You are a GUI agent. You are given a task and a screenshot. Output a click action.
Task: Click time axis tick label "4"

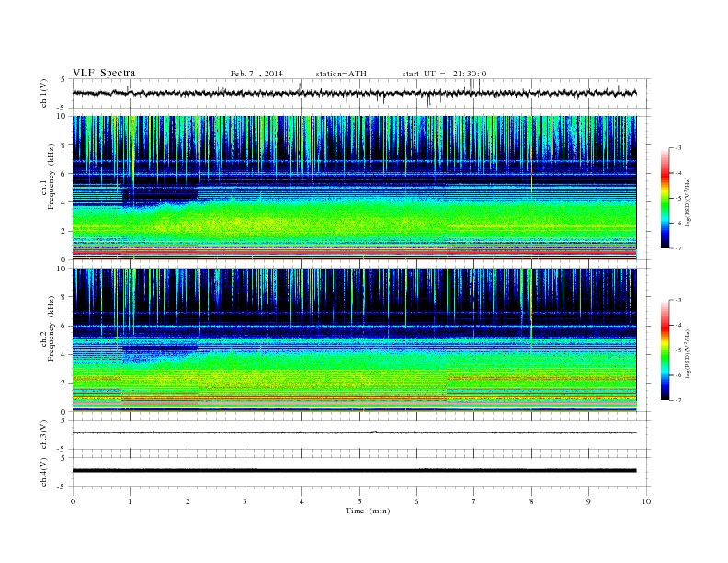click(x=302, y=501)
